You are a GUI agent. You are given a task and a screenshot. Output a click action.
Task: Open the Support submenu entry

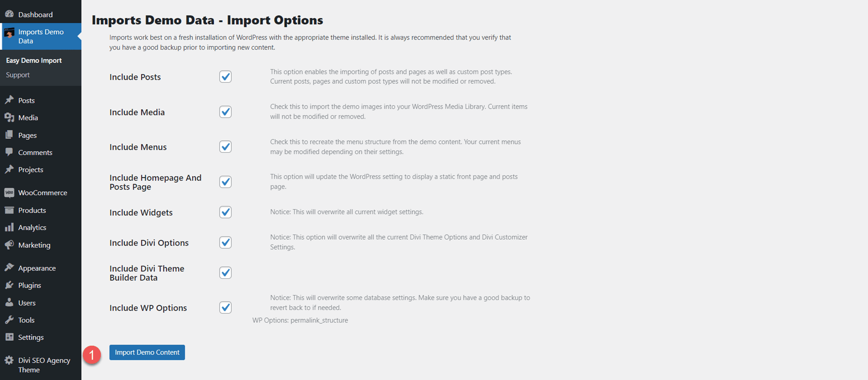click(18, 75)
